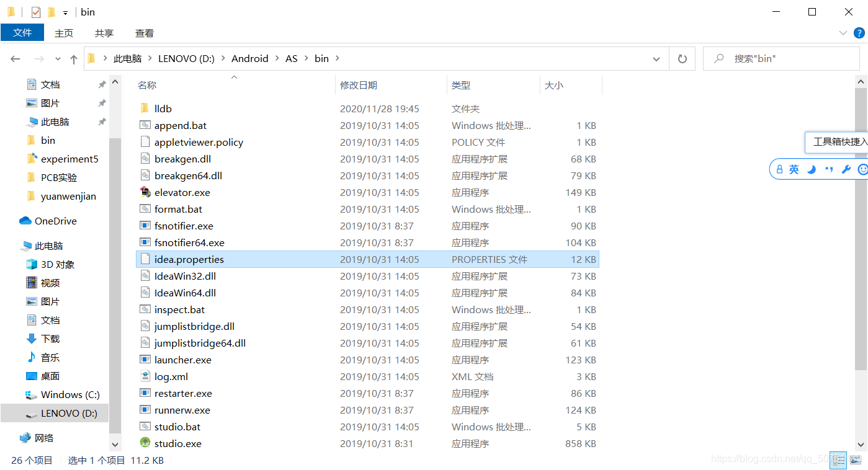Click the 网络 network icon

pyautogui.click(x=25, y=438)
